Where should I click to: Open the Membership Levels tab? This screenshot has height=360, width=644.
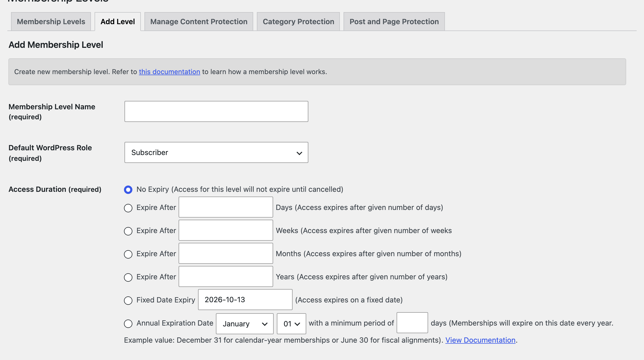tap(51, 22)
